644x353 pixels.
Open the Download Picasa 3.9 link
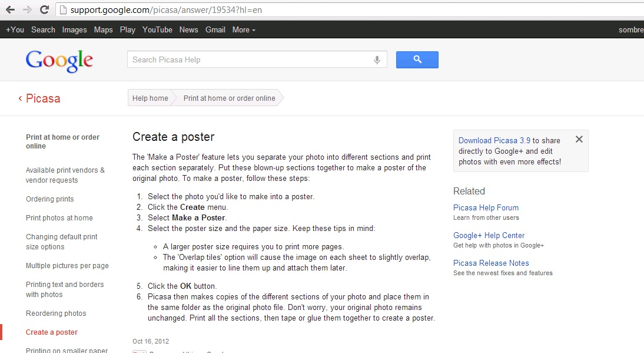pyautogui.click(x=494, y=140)
